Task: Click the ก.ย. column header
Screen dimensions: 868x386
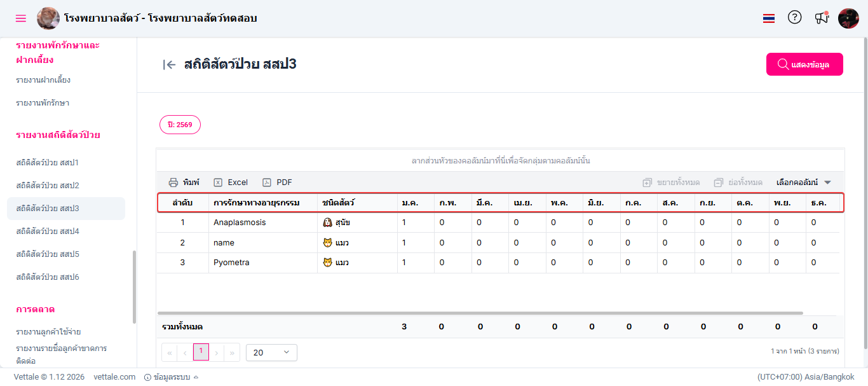Action: [713, 202]
